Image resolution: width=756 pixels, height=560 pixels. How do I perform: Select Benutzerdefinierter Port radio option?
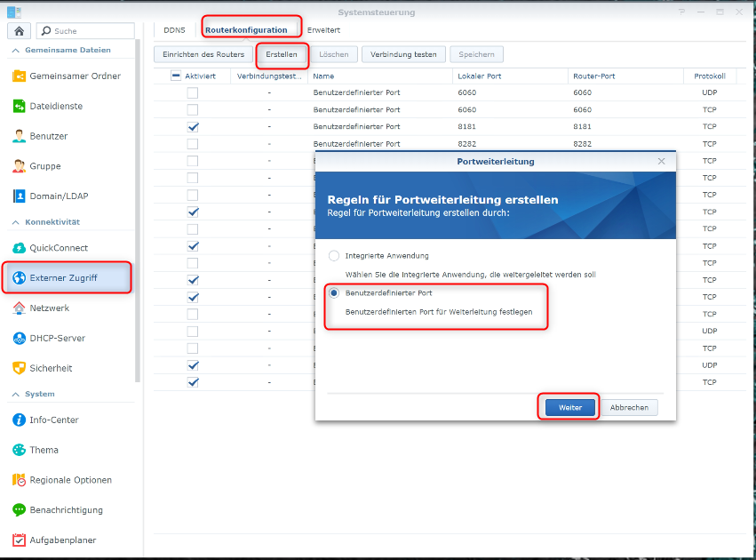[x=334, y=292]
